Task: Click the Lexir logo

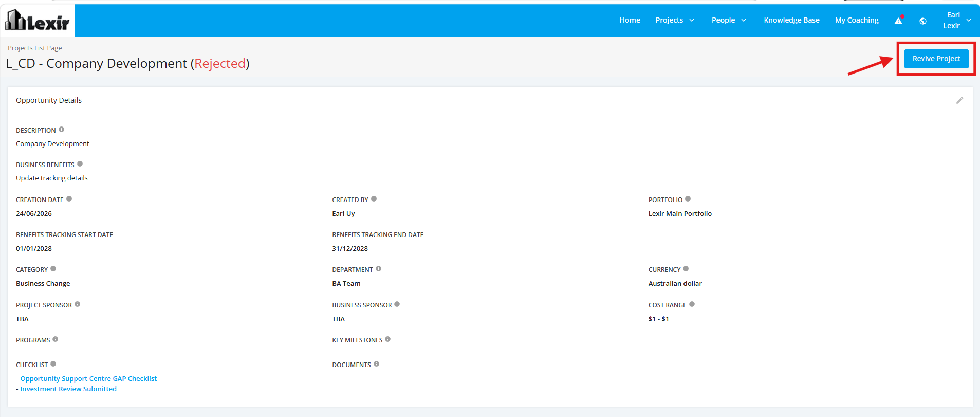Action: tap(37, 21)
